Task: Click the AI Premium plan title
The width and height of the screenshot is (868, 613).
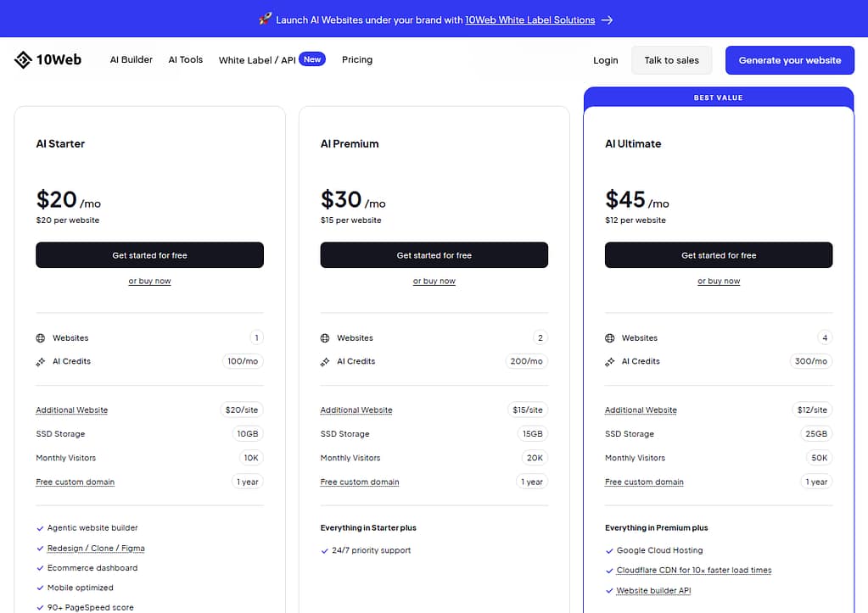Action: pyautogui.click(x=350, y=144)
